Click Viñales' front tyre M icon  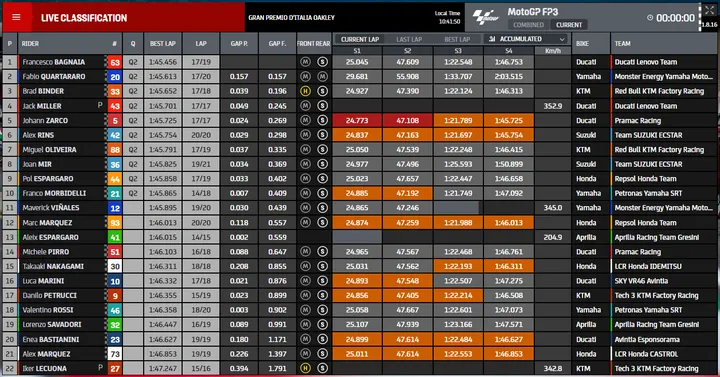305,208
